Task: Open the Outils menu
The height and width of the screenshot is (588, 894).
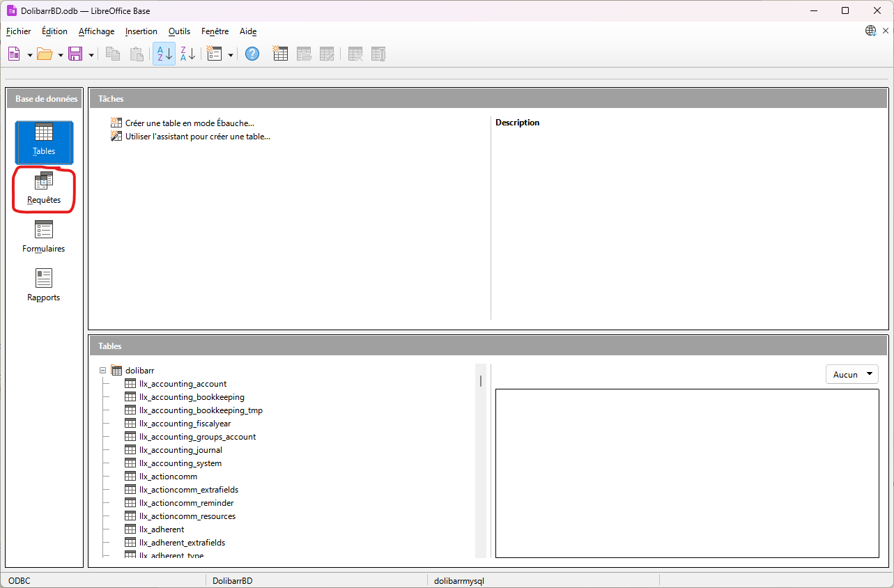Action: click(x=179, y=31)
